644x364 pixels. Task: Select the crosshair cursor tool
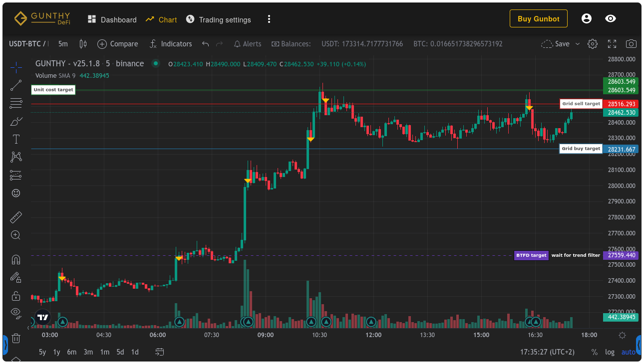pos(16,66)
